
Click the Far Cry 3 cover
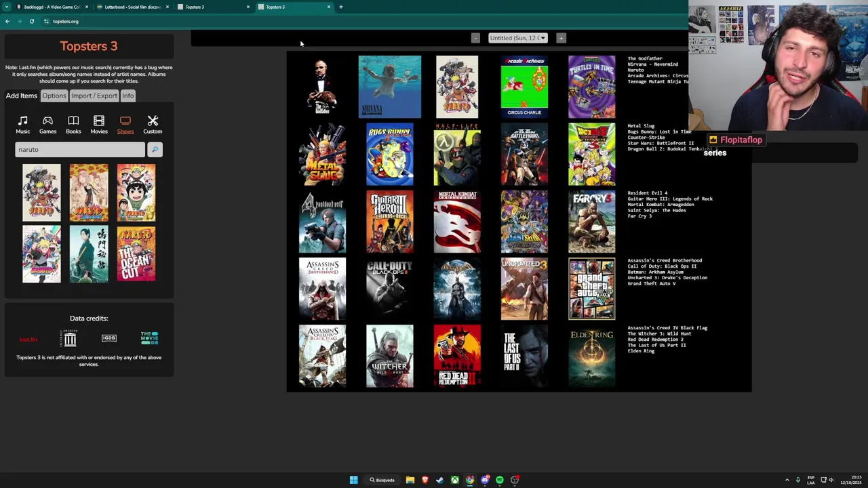pyautogui.click(x=592, y=222)
